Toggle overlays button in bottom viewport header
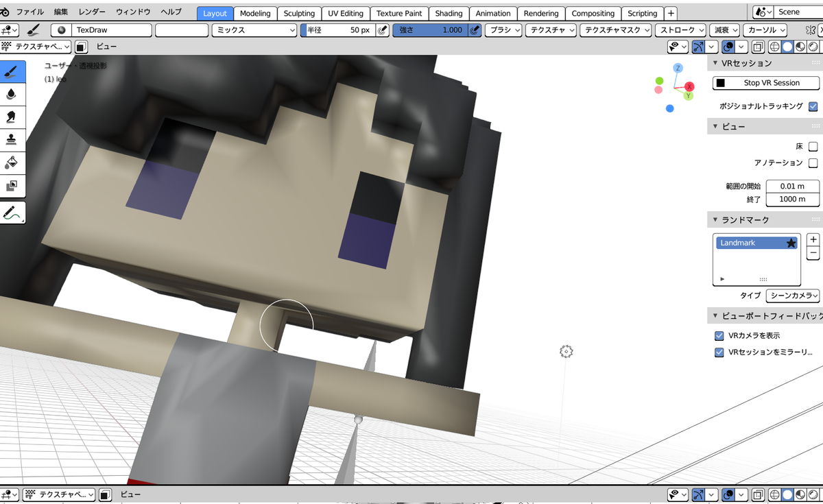 tap(729, 494)
